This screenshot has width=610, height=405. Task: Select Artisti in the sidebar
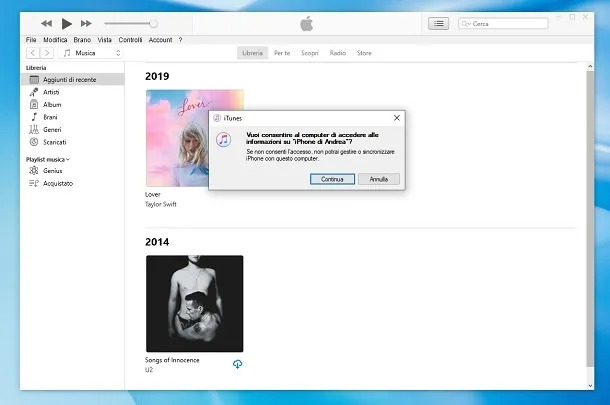(x=53, y=91)
